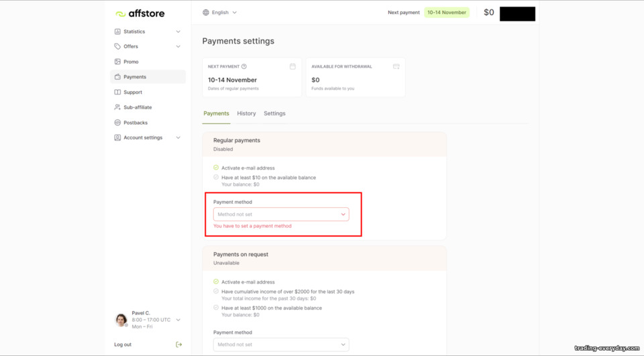Click the calendar icon in Next payment card
The image size is (644, 356).
(x=292, y=66)
